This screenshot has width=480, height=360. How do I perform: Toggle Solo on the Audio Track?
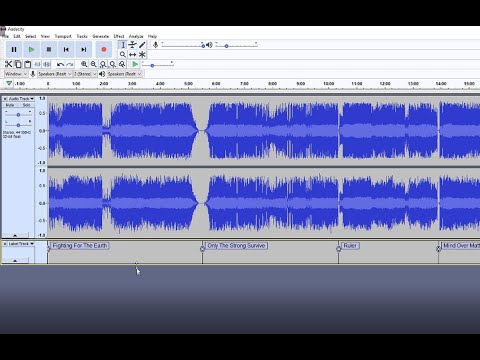pyautogui.click(x=26, y=105)
